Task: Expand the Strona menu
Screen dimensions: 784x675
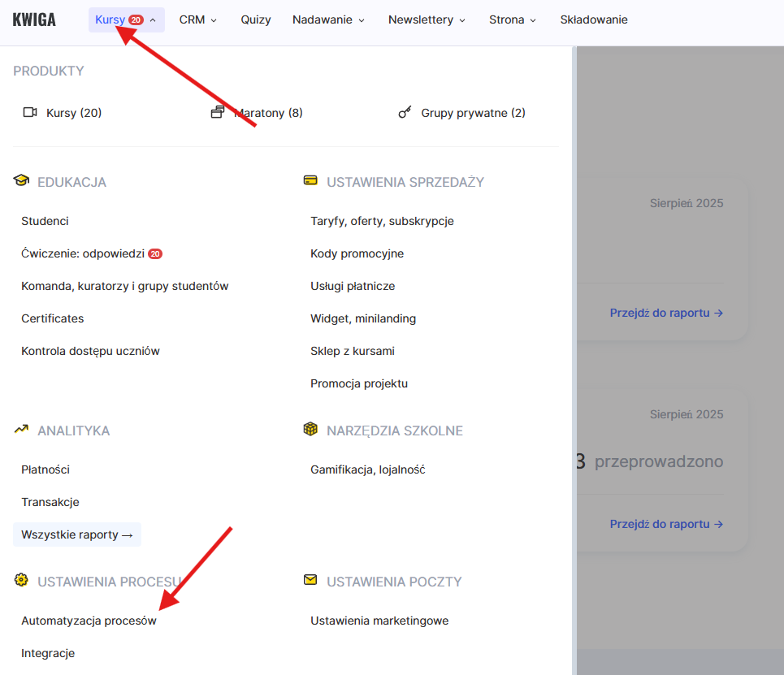Action: pyautogui.click(x=513, y=19)
